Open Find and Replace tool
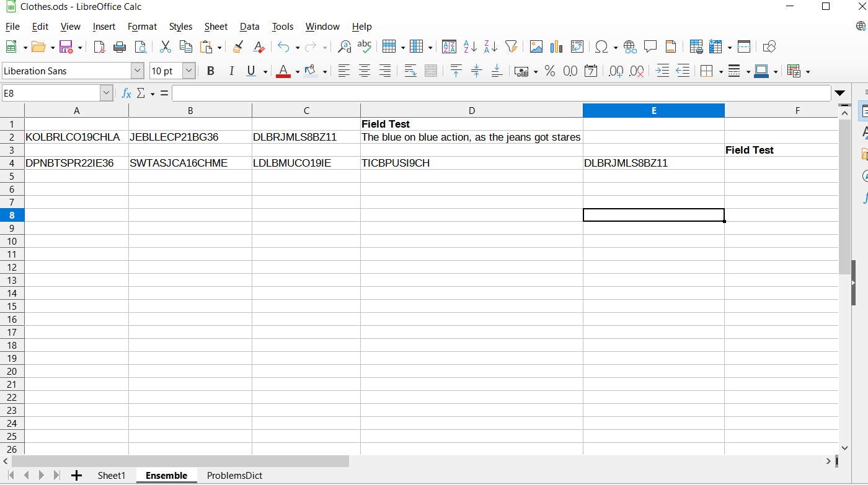The width and height of the screenshot is (868, 485). pos(344,46)
